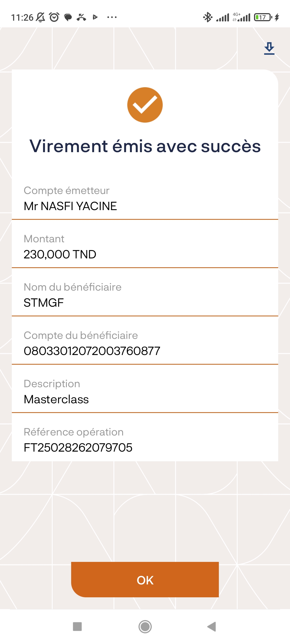Tap the Masterclass description text

click(x=56, y=399)
